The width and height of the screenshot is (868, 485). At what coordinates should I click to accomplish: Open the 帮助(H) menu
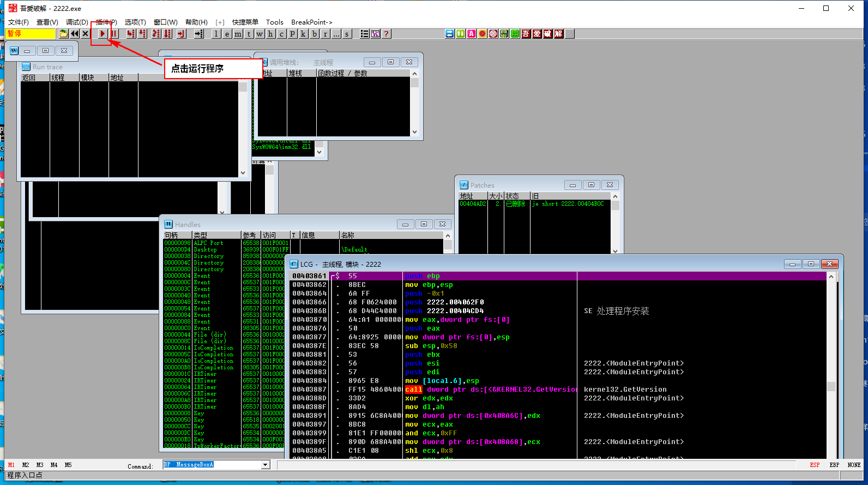196,22
